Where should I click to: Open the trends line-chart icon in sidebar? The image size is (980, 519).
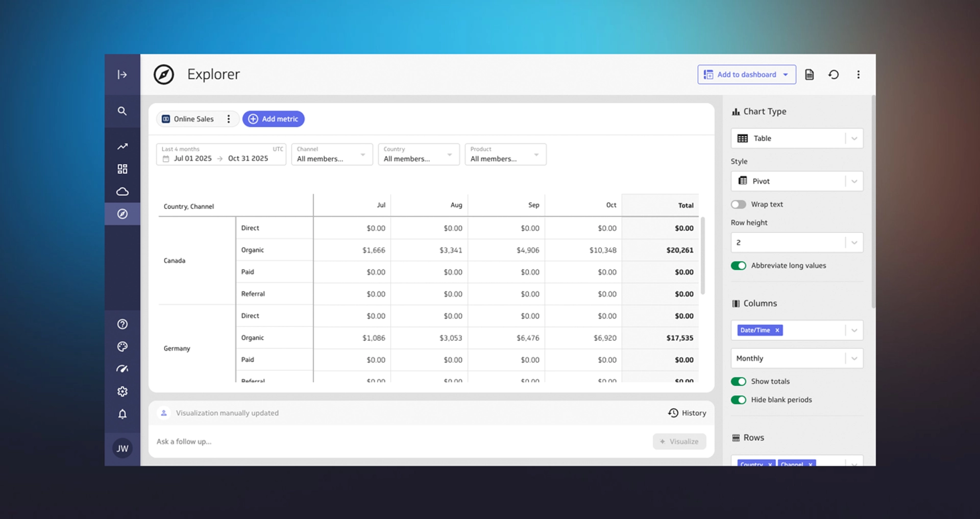tap(122, 146)
